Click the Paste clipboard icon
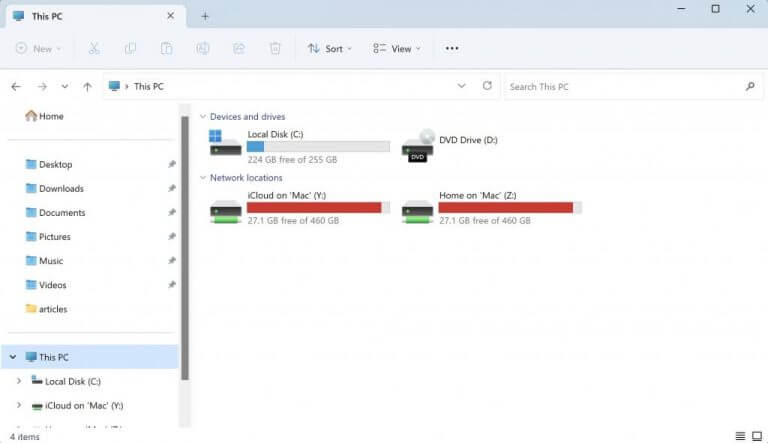Viewport: 768px width, 443px height. point(166,48)
